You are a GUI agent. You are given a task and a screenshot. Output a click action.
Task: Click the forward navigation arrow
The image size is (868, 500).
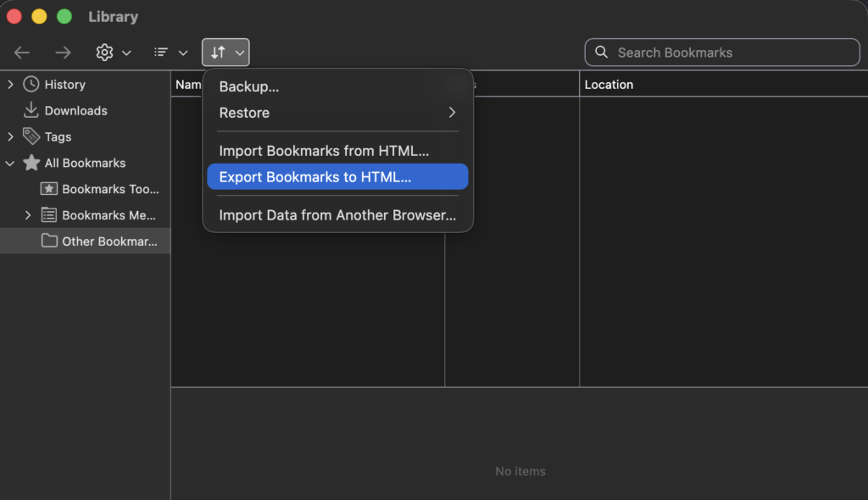pyautogui.click(x=63, y=52)
